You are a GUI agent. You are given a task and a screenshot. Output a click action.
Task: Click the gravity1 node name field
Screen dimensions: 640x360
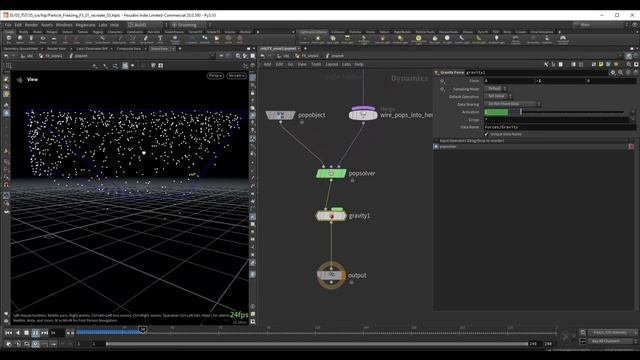tap(537, 73)
